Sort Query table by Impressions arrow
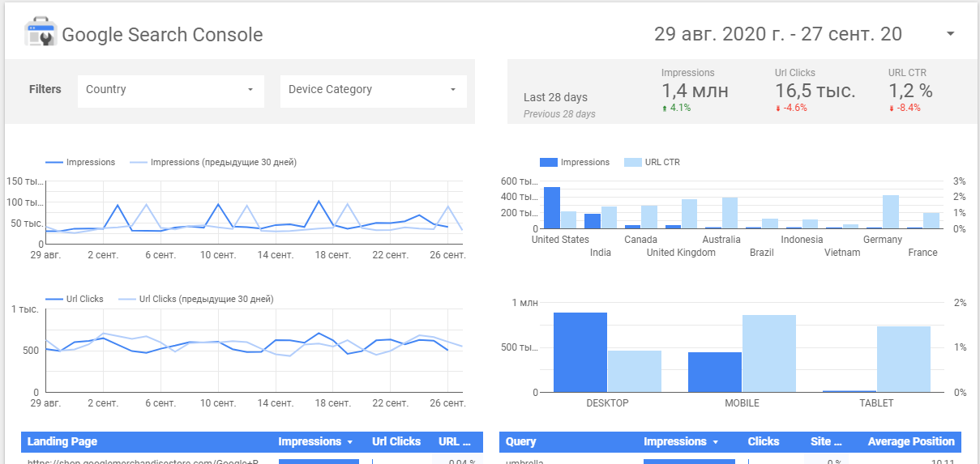Screen dimensions: 980x464 tap(716, 442)
